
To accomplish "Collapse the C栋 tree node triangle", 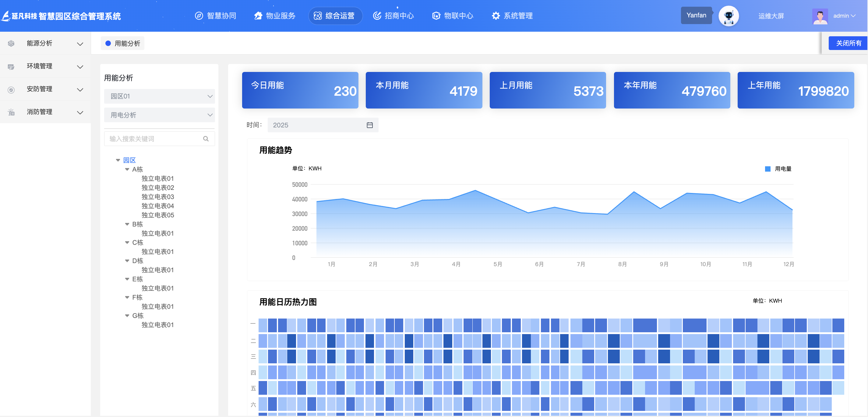I will pos(127,243).
